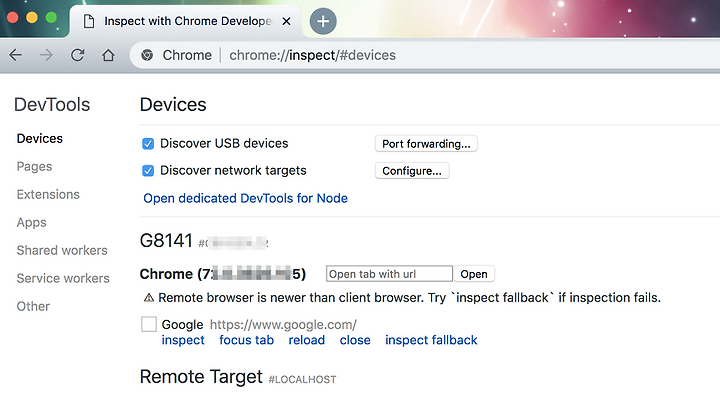Switch to the Extensions section

pos(48,195)
